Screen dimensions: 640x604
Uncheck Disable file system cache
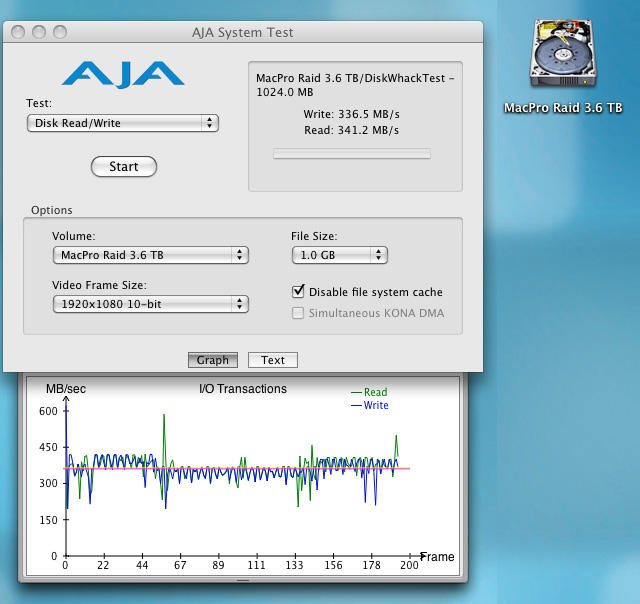click(298, 292)
